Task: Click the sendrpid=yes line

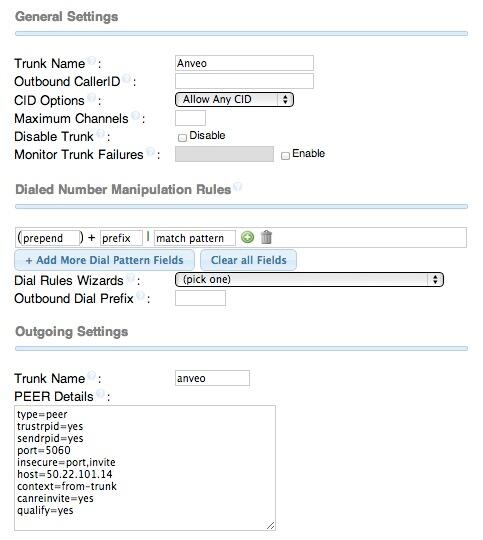Action: (x=50, y=438)
